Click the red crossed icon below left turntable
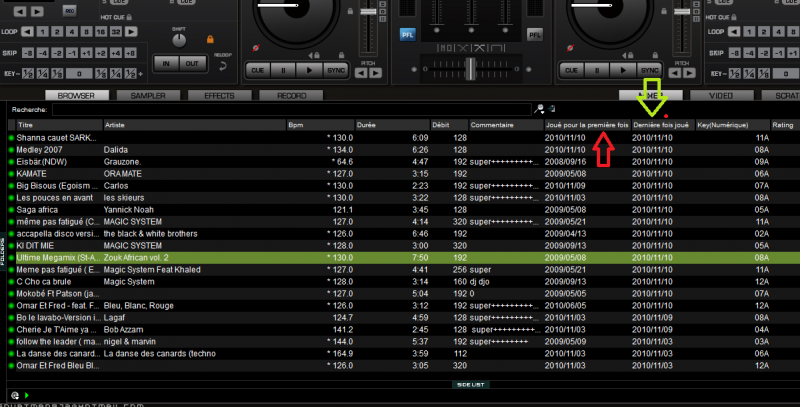 click(x=256, y=48)
